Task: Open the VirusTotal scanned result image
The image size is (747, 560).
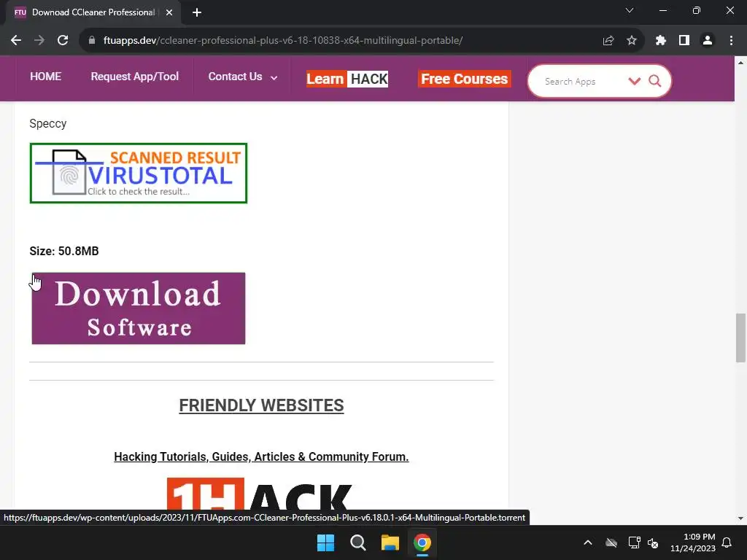Action: (x=139, y=173)
